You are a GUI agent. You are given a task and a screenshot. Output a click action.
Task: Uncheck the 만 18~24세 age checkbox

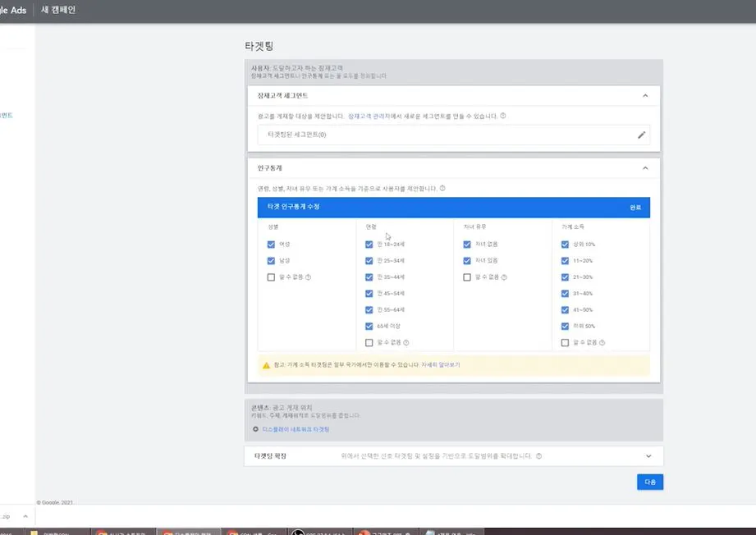[369, 245]
